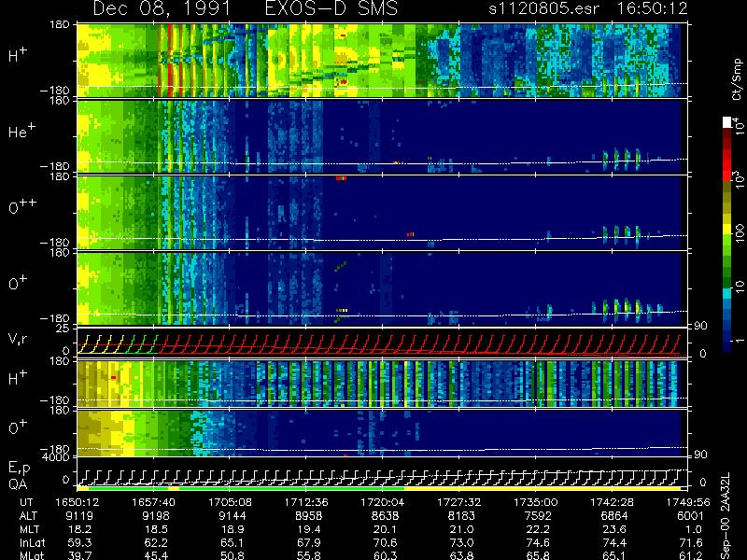Select UT value "1657:40"
This screenshot has width=747, height=560.
coord(153,502)
